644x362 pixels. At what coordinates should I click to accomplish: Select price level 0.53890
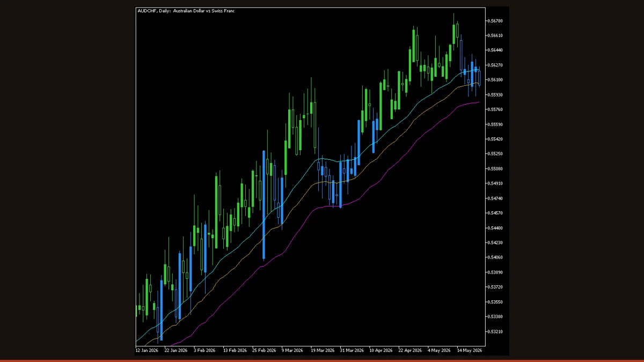click(x=495, y=272)
